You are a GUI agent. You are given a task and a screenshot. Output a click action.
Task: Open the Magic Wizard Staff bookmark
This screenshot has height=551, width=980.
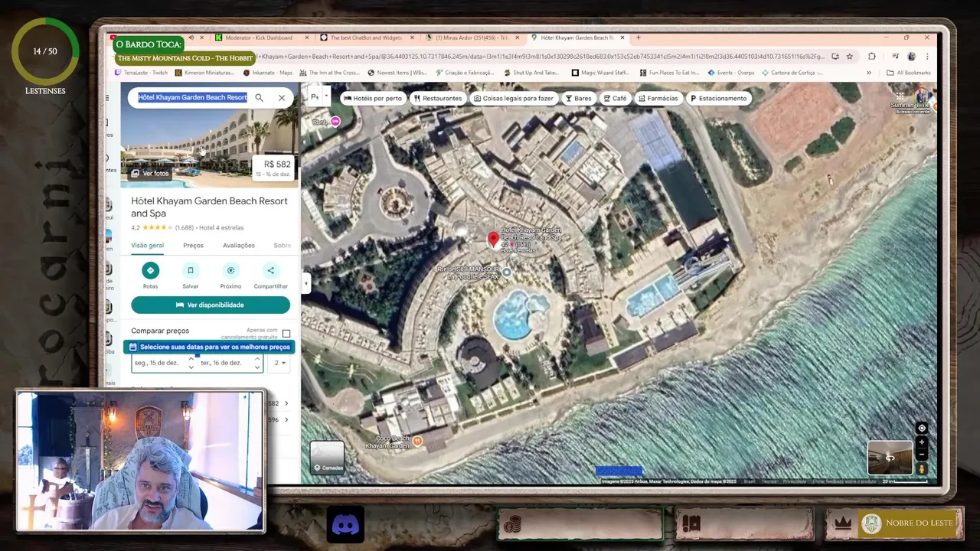[602, 73]
